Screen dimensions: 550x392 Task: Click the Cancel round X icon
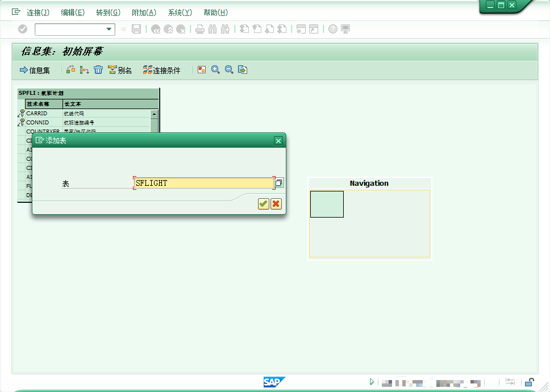pyautogui.click(x=181, y=29)
